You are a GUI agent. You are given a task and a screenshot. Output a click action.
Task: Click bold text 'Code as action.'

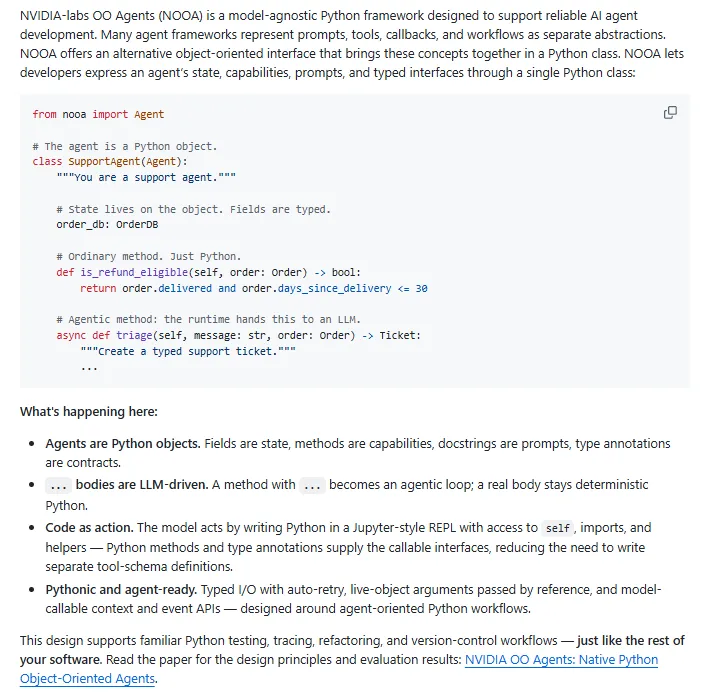pyautogui.click(x=89, y=528)
